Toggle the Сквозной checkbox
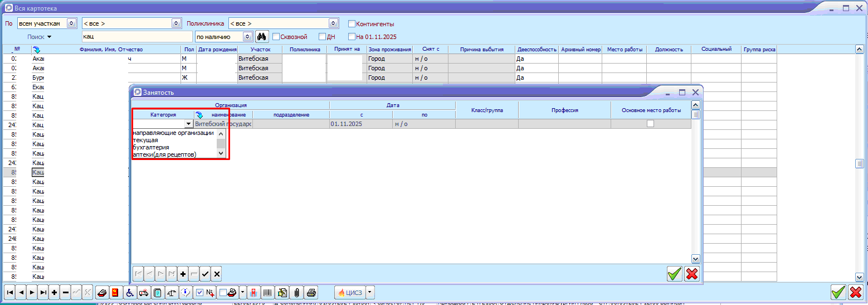Screen dimensions: 868x305 point(276,37)
